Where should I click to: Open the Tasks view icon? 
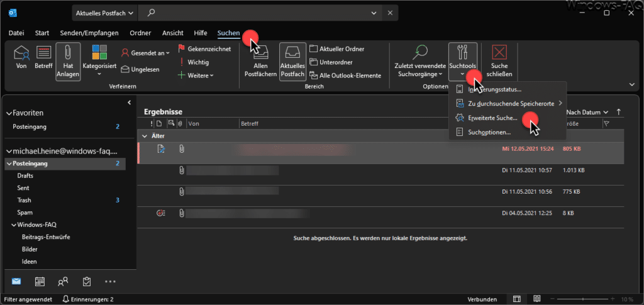(x=87, y=282)
